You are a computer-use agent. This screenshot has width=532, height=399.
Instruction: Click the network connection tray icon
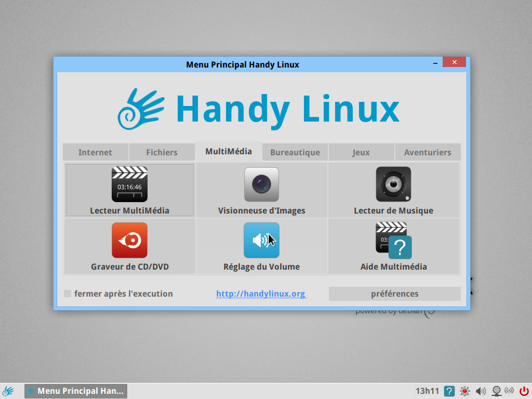tap(496, 391)
